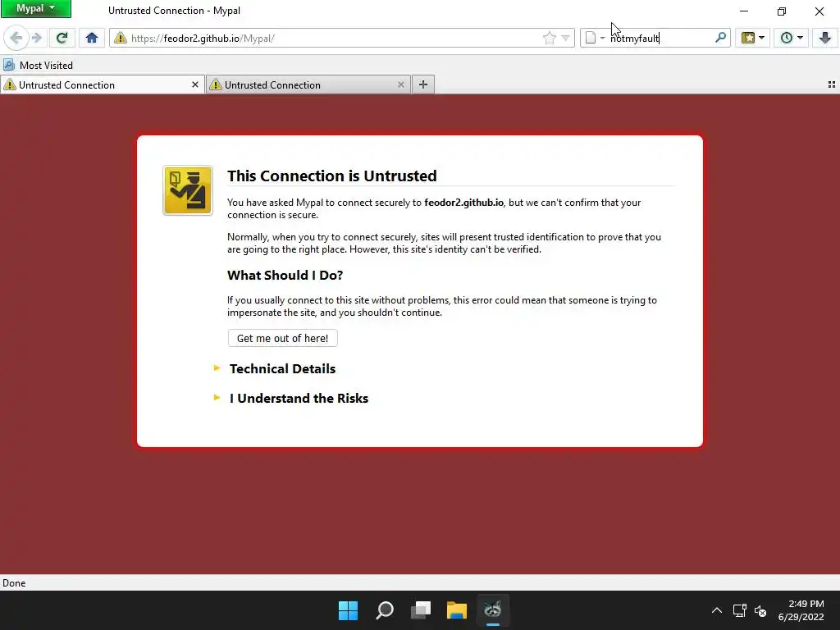Run search with the magnifier icon
Screen dimensions: 840x630
click(x=720, y=38)
